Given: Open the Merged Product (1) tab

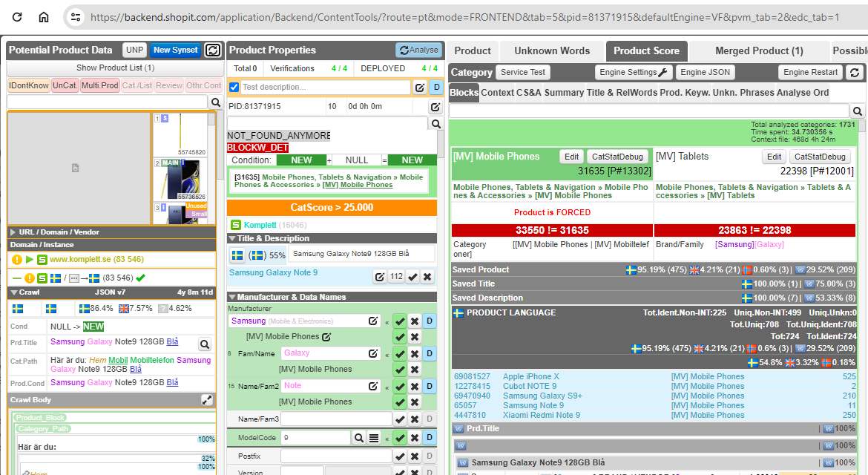Looking at the screenshot, I should click(759, 51).
